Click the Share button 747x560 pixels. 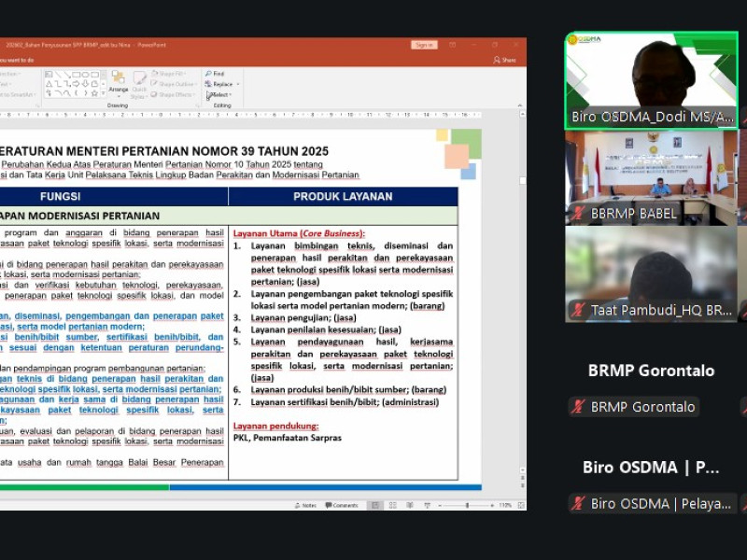click(504, 60)
